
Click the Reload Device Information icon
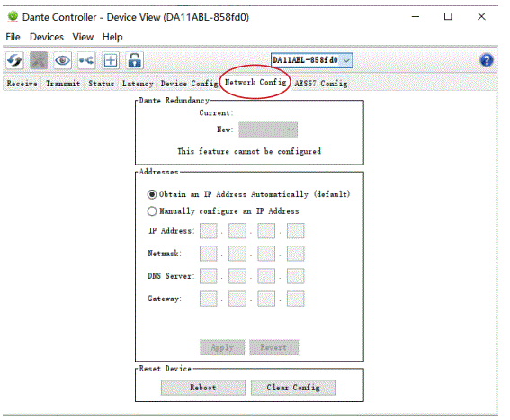pyautogui.click(x=14, y=60)
